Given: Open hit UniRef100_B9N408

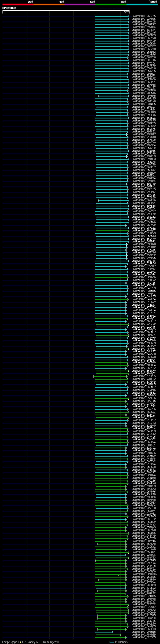Looking at the screenshot, I should [143, 21].
